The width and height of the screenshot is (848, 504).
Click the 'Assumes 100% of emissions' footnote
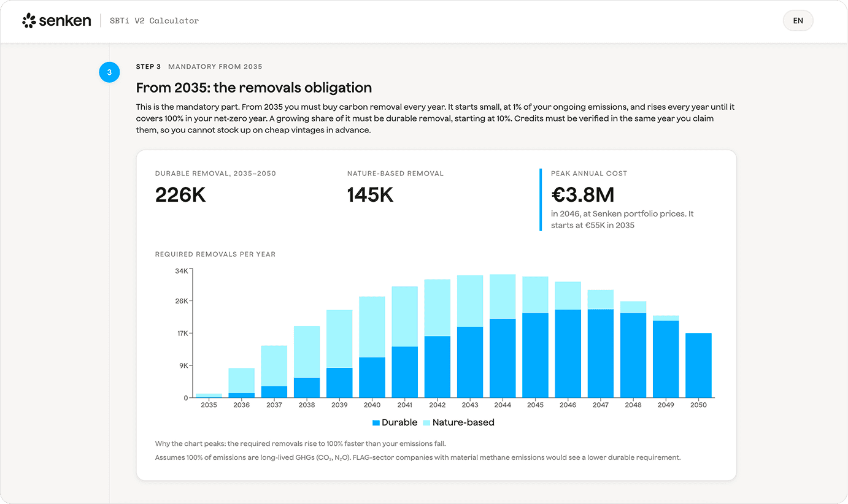418,457
